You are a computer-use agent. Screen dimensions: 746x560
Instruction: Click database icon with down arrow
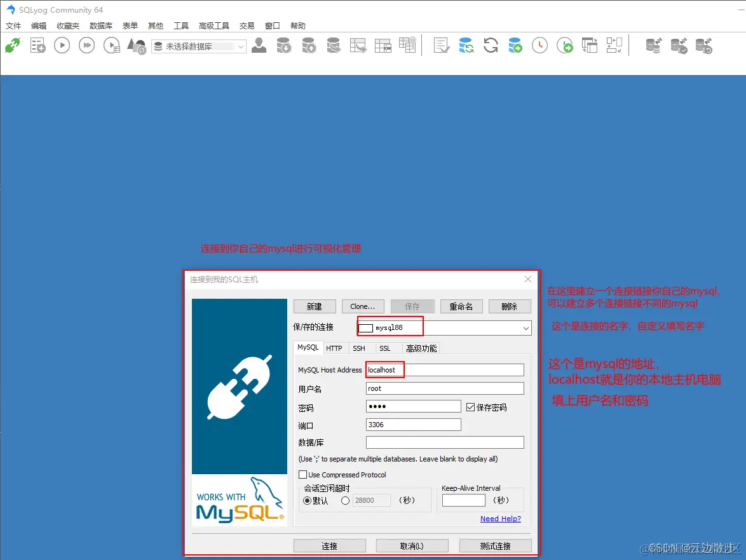point(284,46)
